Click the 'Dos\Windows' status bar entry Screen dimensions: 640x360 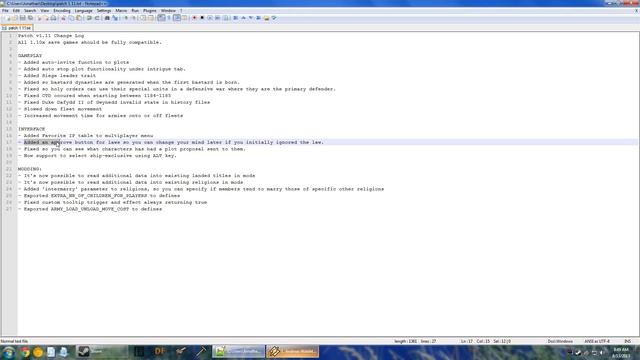(x=560, y=341)
